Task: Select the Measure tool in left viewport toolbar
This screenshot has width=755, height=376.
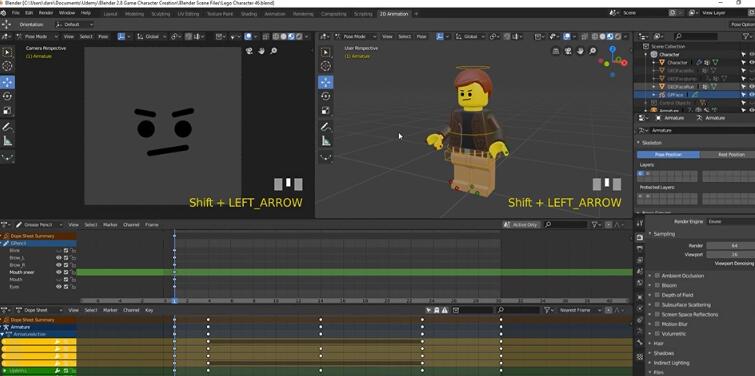Action: pos(7,142)
